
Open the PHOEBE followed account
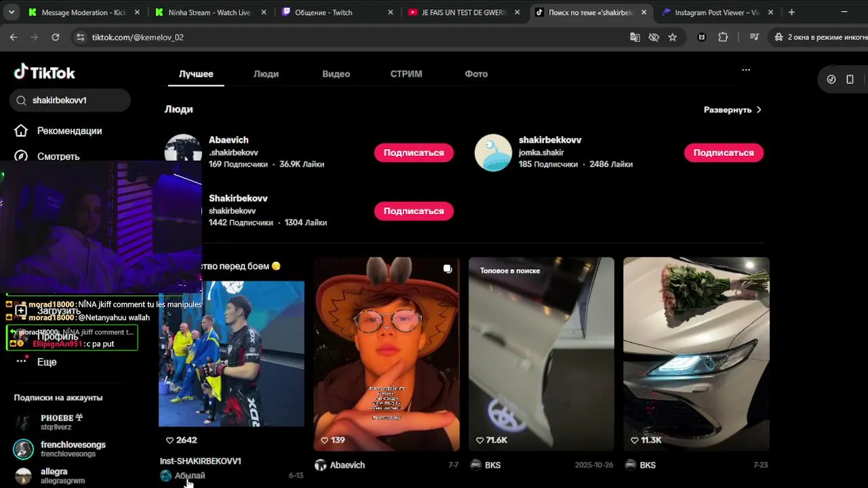pos(61,422)
